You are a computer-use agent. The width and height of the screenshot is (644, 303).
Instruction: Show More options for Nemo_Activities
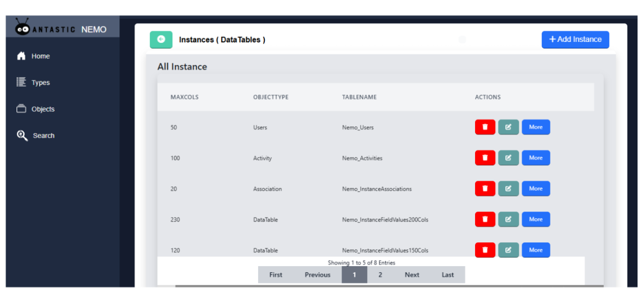click(536, 158)
